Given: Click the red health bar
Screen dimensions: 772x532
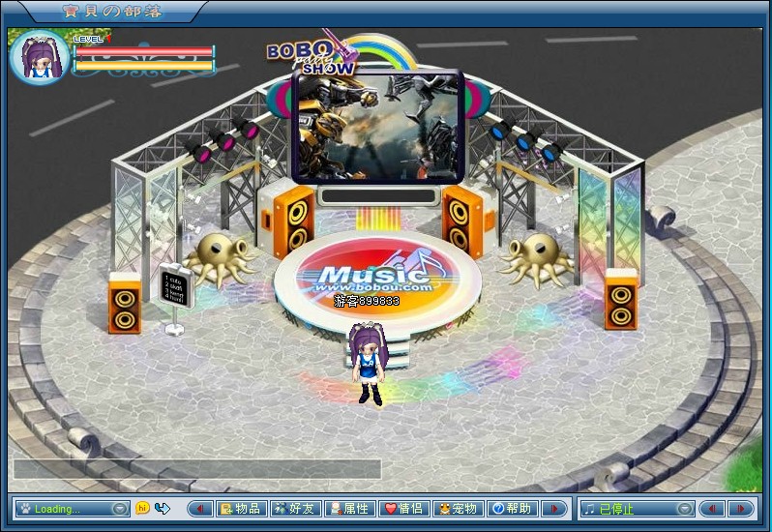Looking at the screenshot, I should [x=143, y=52].
